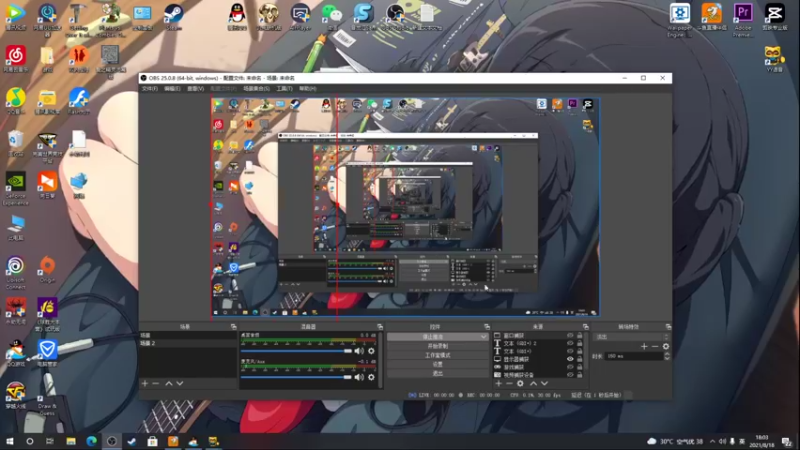
Task: Move the selected scene down in the list
Action: pos(180,383)
